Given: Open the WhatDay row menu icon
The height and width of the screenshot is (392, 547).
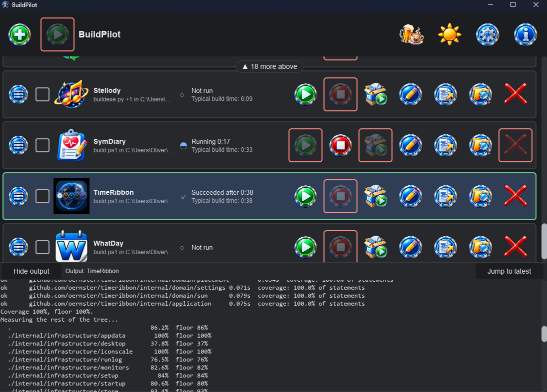Looking at the screenshot, I should [18, 247].
